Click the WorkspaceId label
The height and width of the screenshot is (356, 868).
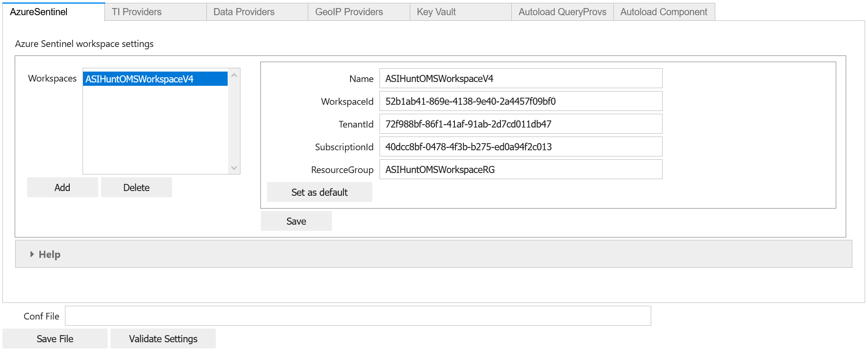pyautogui.click(x=347, y=101)
